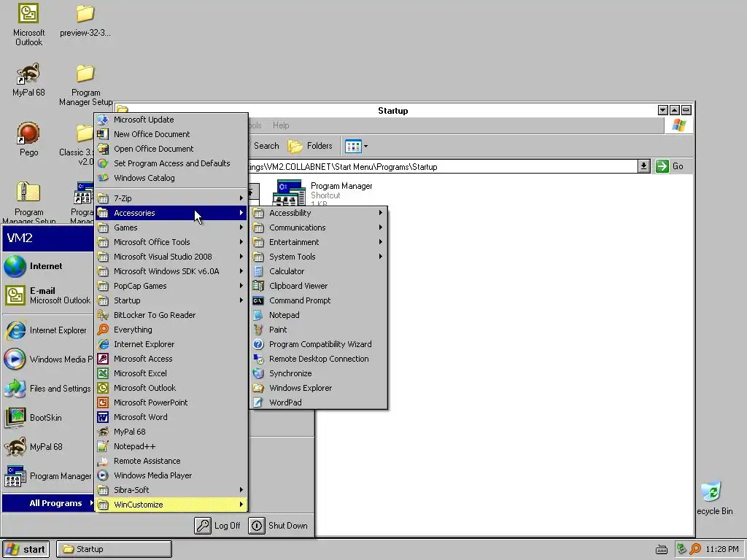Launch Command Prompt from Accessories
This screenshot has width=747, height=560.
[318, 300]
